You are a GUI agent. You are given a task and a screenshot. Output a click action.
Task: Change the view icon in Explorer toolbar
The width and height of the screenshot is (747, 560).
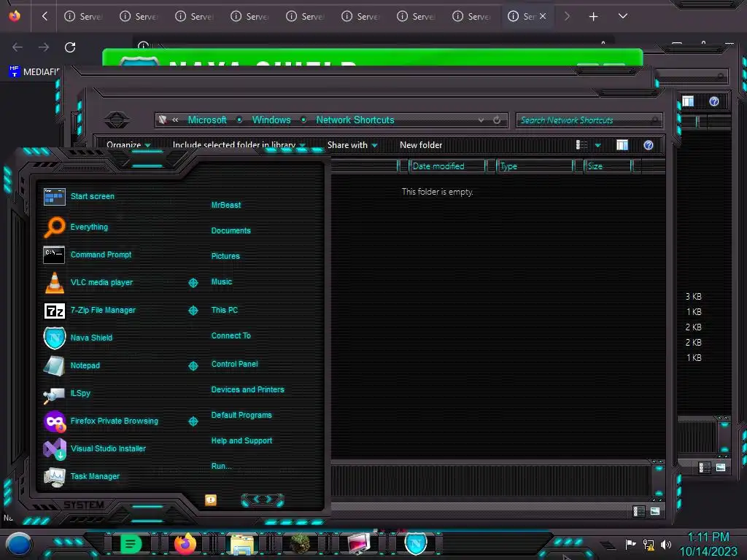coord(581,145)
